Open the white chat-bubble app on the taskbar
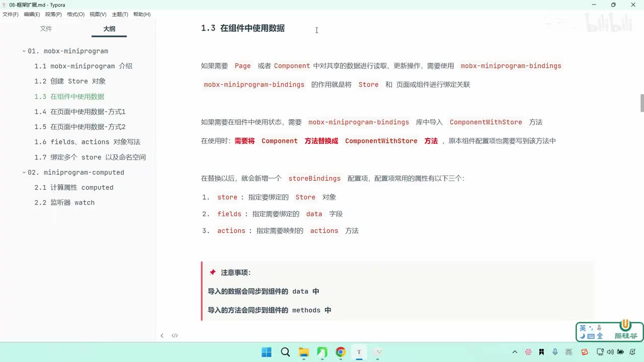644x362 pixels. pyautogui.click(x=379, y=352)
